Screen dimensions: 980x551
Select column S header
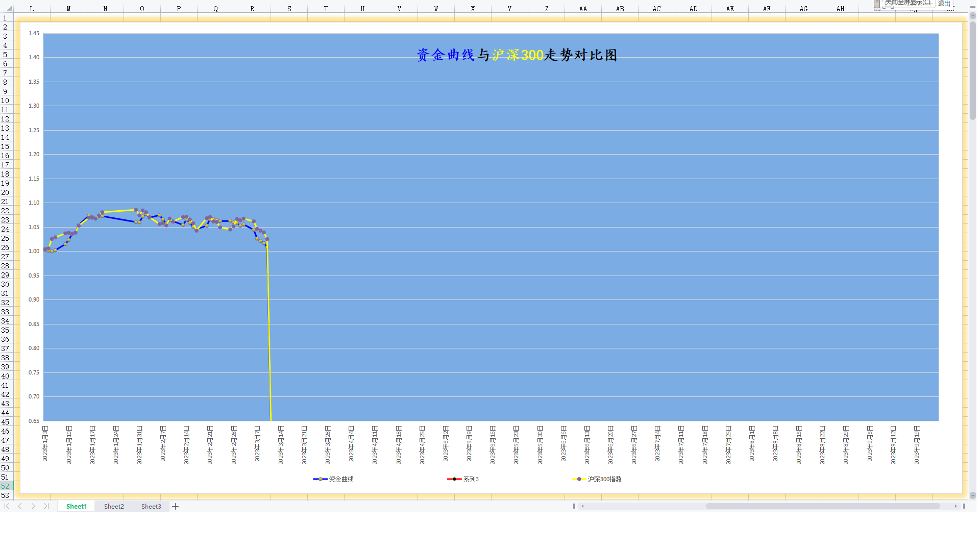click(x=289, y=9)
